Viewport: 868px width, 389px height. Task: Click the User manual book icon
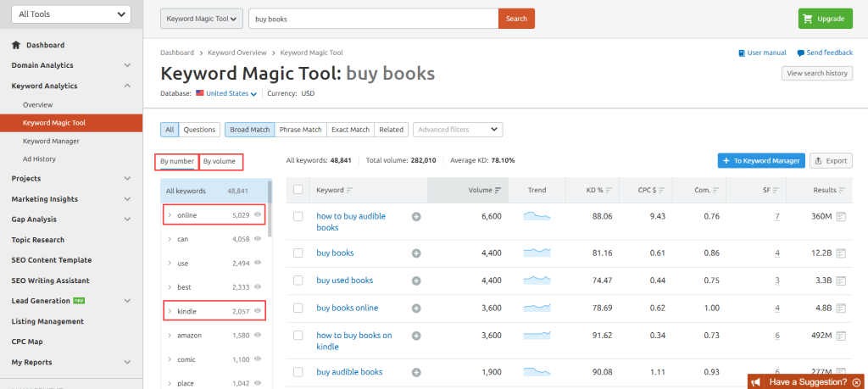click(x=743, y=53)
